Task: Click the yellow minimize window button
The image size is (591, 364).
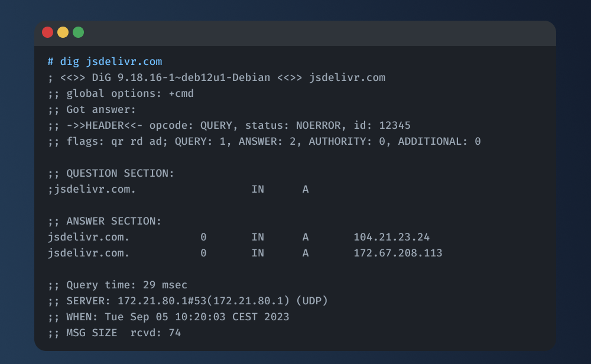Action: 63,32
